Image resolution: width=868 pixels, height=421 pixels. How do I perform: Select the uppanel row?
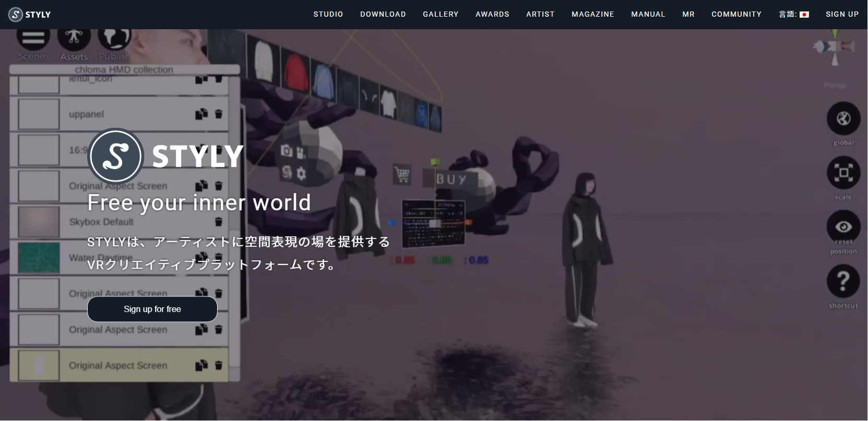119,114
